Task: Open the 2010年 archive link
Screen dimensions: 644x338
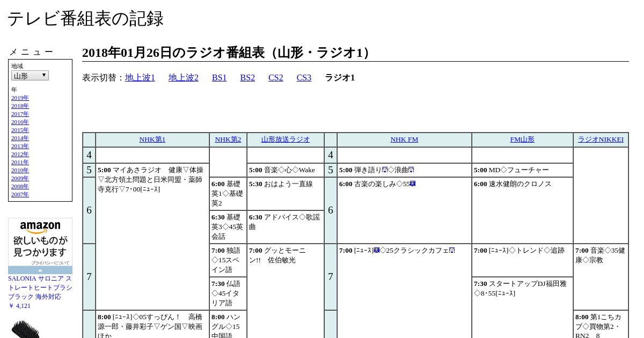Action: pos(20,171)
